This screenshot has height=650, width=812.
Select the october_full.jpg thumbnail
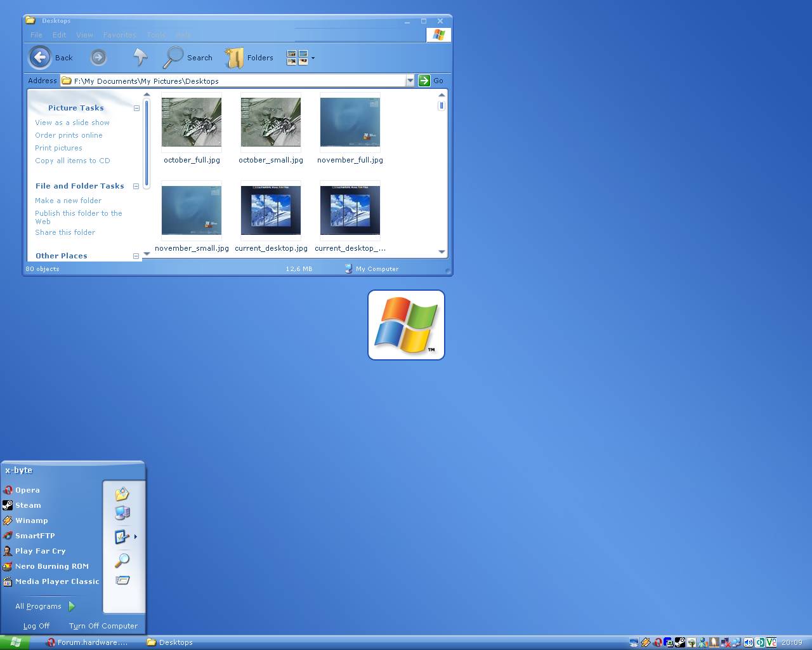click(192, 122)
